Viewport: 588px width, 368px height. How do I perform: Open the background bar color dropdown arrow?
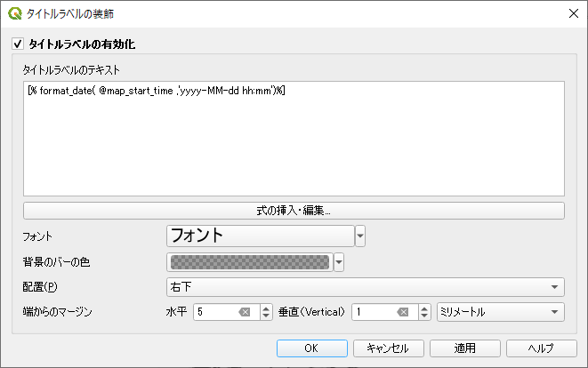[x=339, y=262]
